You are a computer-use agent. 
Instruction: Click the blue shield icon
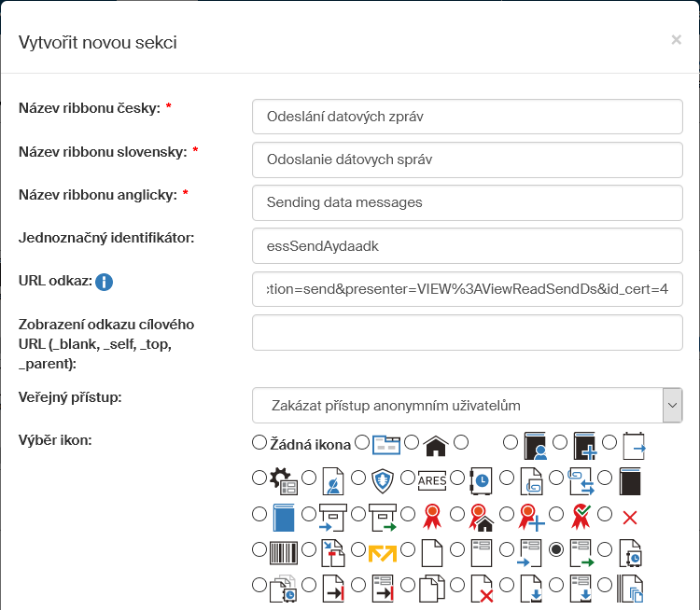click(385, 480)
